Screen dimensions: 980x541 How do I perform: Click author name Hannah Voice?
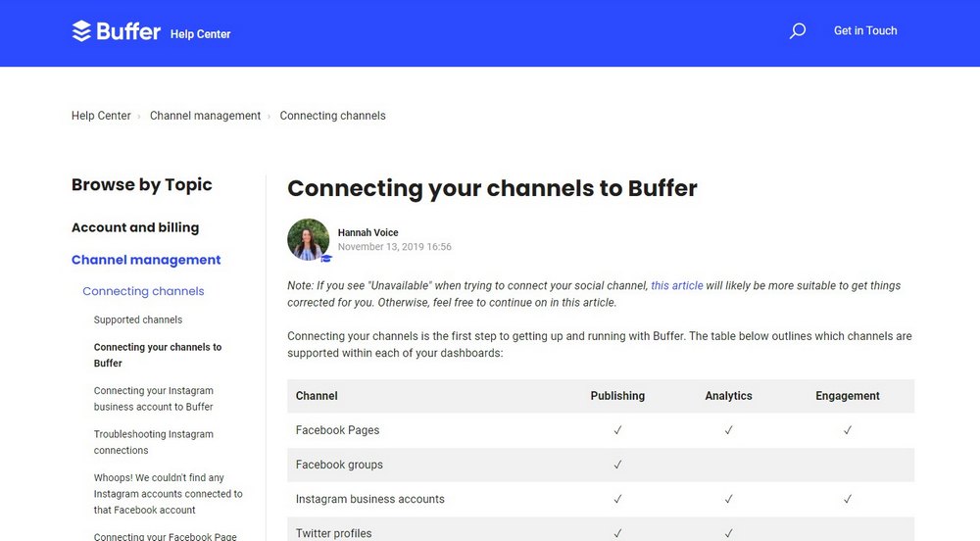(x=368, y=232)
